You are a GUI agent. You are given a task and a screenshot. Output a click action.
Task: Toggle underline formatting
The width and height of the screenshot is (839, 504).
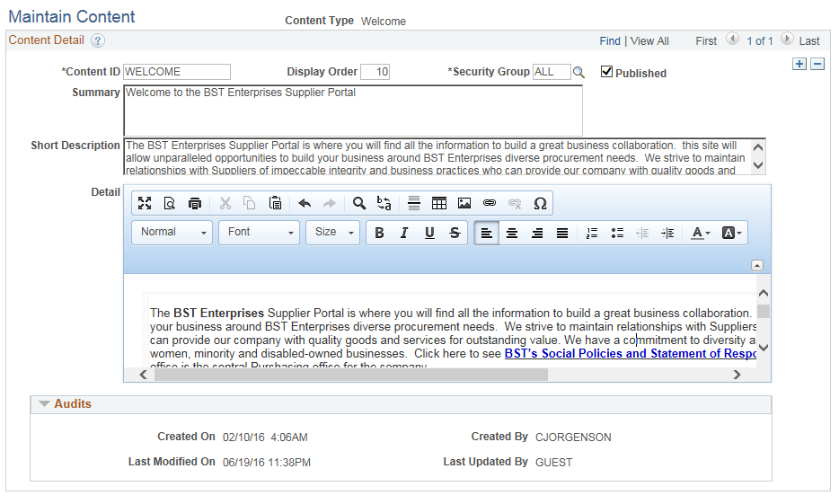(429, 233)
